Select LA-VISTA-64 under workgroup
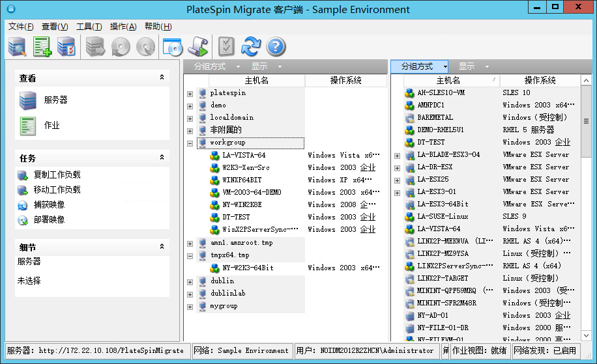 coord(244,156)
